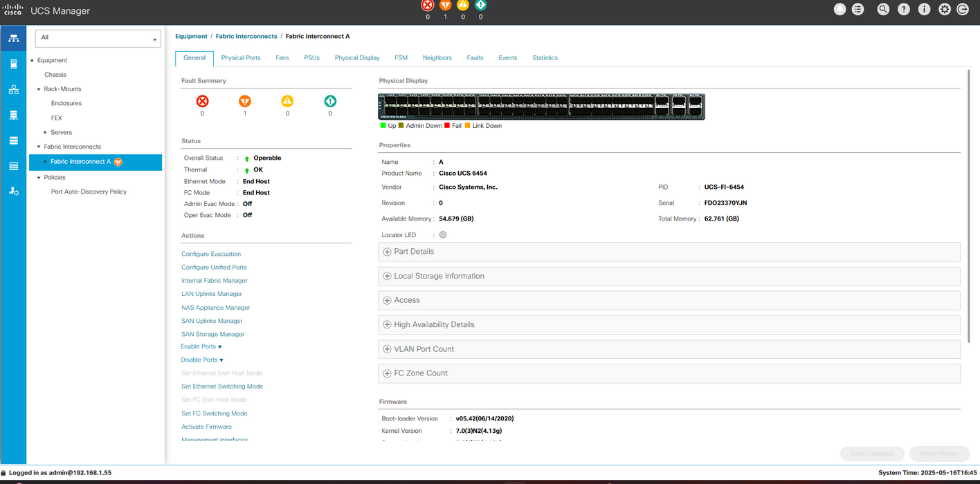
Task: Click the fault badge on Fabric Interconnect A
Action: click(x=118, y=162)
